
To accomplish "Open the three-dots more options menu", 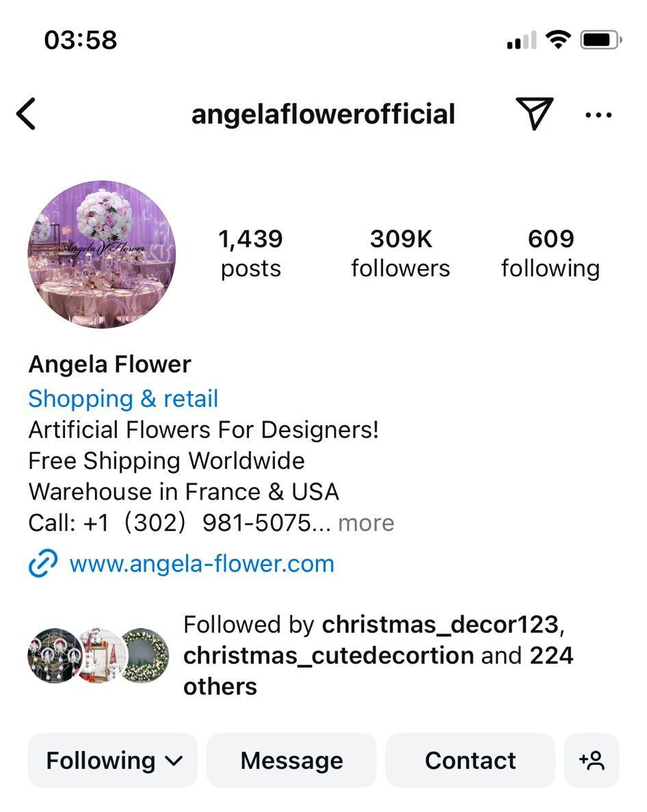I will click(598, 115).
